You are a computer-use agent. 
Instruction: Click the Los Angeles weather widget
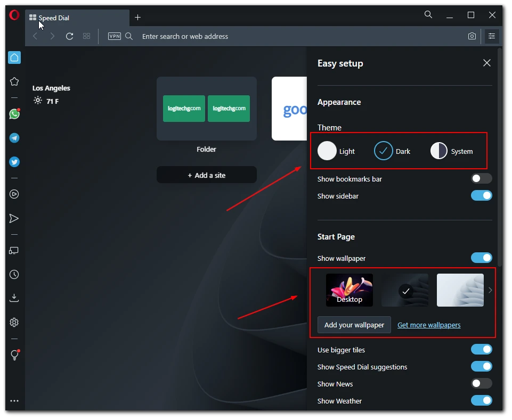[x=51, y=95]
